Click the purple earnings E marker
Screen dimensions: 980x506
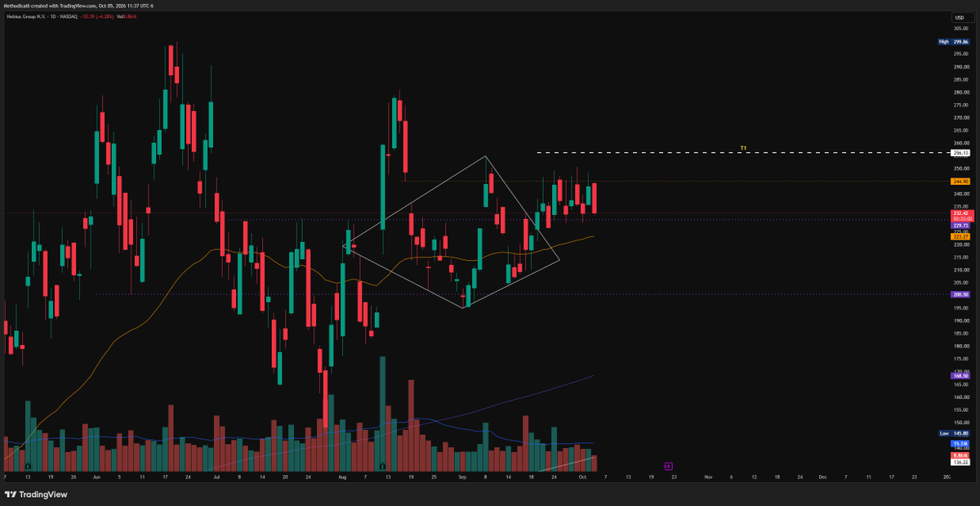point(668,465)
